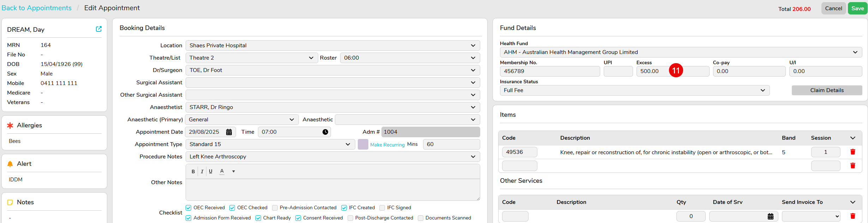Uncheck the Consent Received checkbox
This screenshot has height=223, width=868.
click(298, 218)
